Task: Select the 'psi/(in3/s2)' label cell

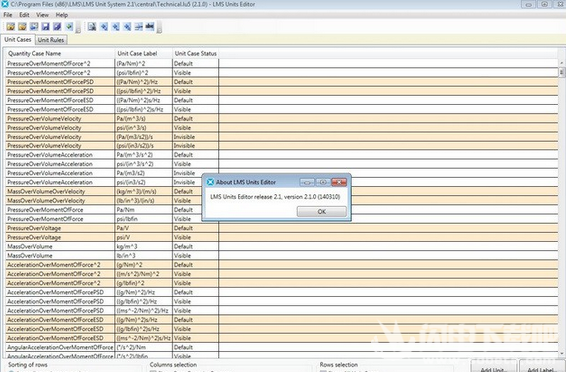Action: pos(144,182)
